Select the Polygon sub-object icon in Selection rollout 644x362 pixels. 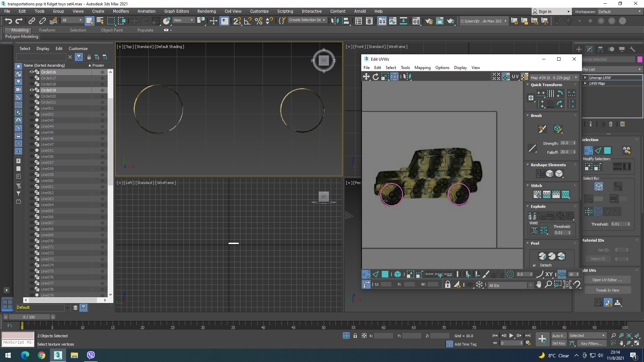coord(607,150)
